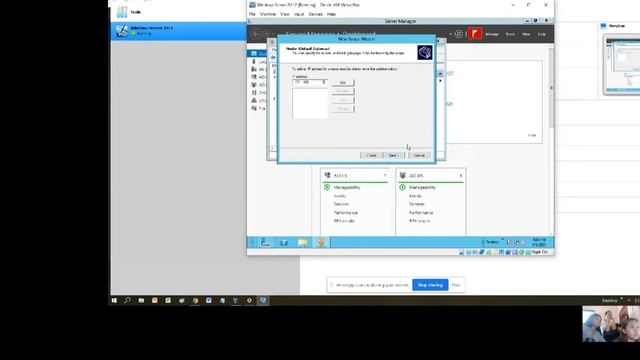This screenshot has height=360, width=640.
Task: Open Performance in the AD CS tile
Action: click(346, 213)
